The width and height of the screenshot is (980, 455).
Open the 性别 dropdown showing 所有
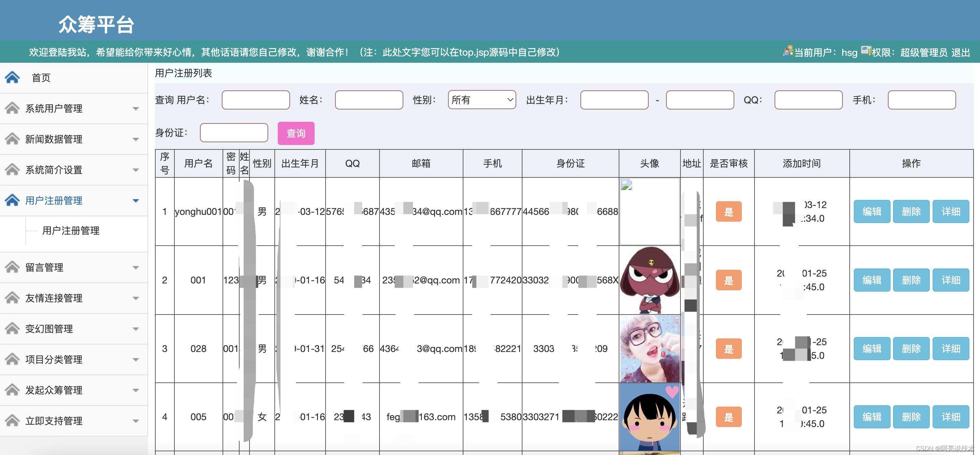(481, 100)
